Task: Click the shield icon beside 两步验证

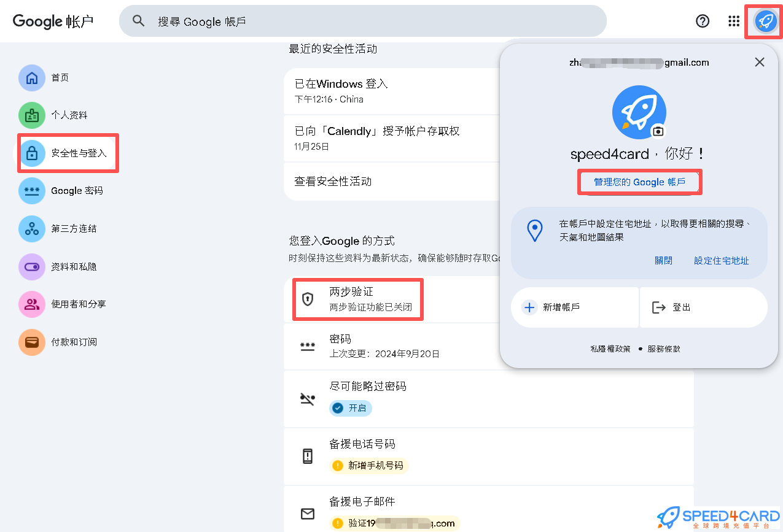Action: coord(308,298)
